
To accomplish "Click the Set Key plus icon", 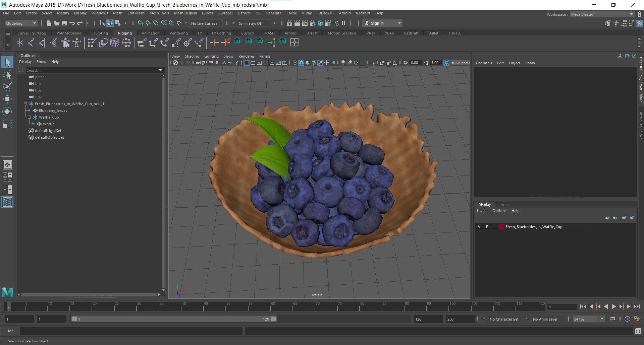I will coord(214,43).
